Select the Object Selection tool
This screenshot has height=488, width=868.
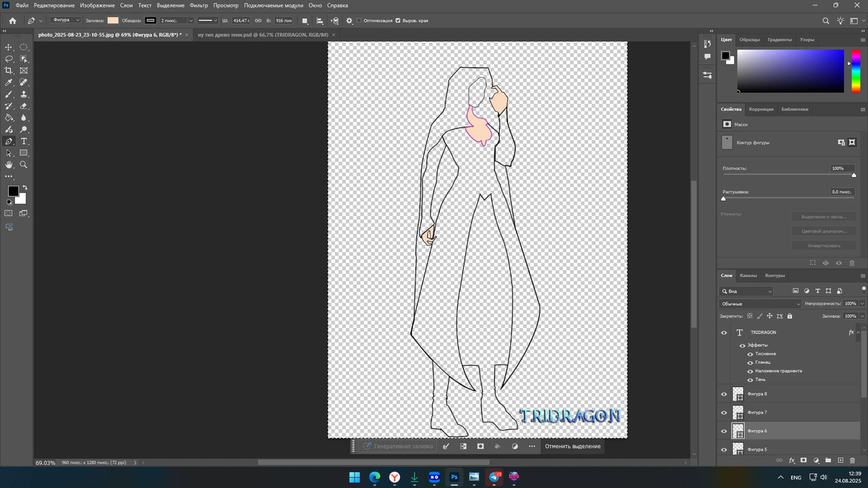(24, 59)
